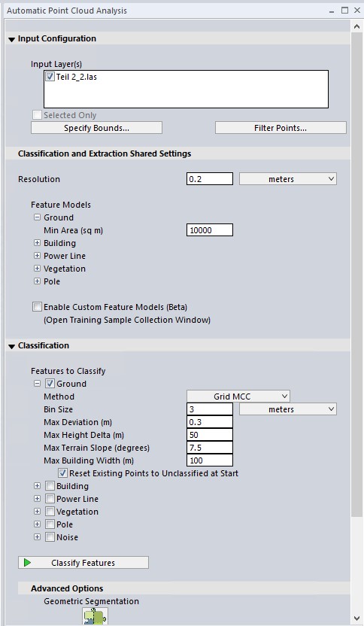Close the Automatic Point Cloud Analysis panel
The image size is (364, 626).
[x=357, y=11]
